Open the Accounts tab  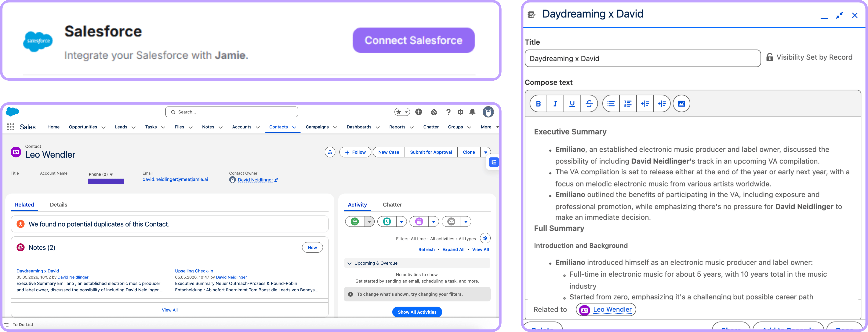pos(242,127)
